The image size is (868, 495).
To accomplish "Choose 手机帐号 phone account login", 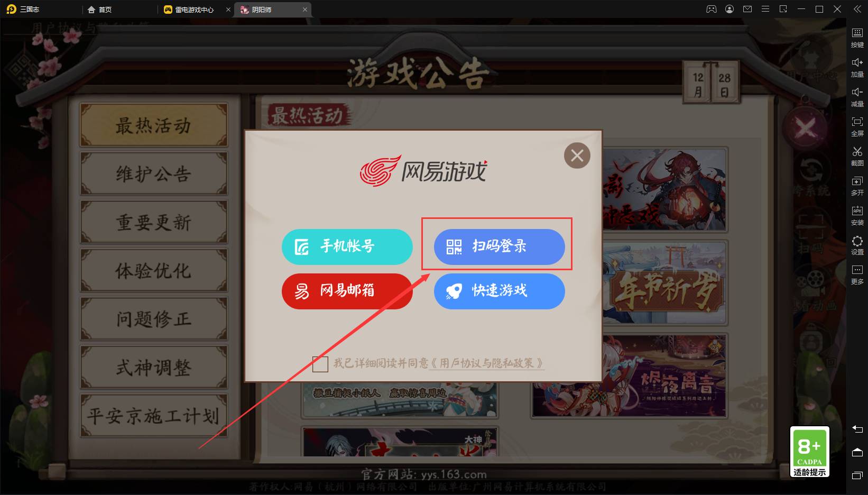I will pyautogui.click(x=347, y=246).
